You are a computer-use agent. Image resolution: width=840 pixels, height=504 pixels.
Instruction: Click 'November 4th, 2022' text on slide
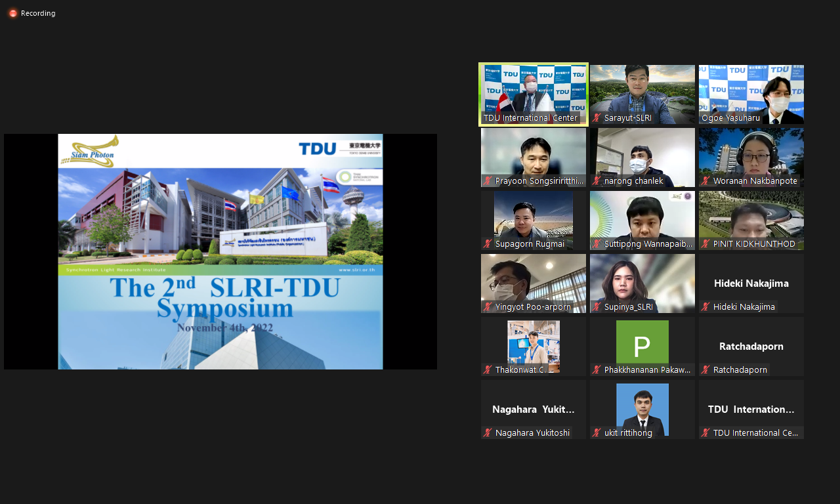(225, 328)
